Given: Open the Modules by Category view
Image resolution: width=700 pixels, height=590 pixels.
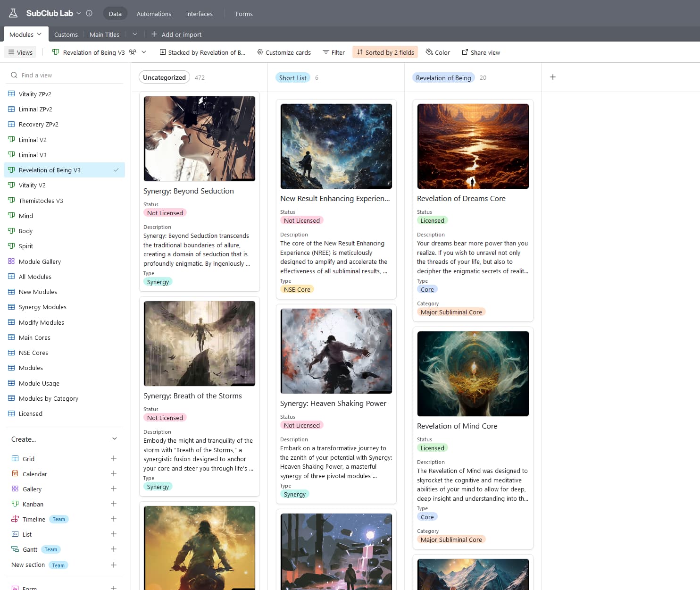Looking at the screenshot, I should point(64,398).
